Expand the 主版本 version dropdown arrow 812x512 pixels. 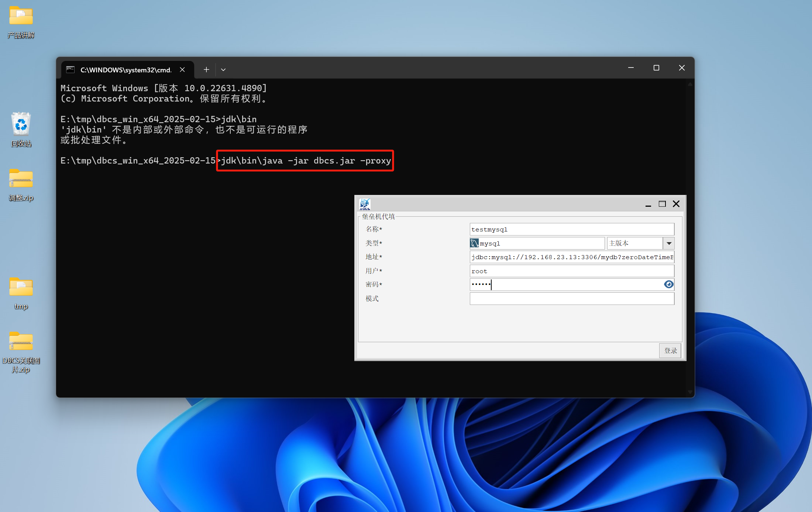[x=669, y=243]
